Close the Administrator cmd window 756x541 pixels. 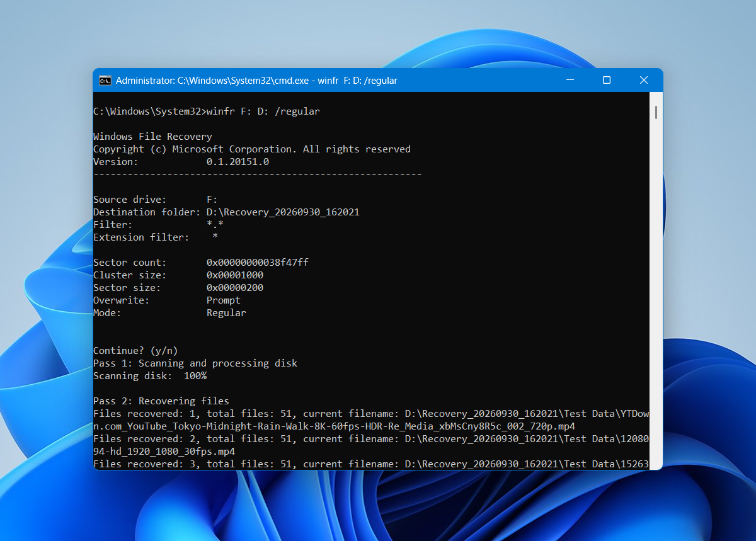(644, 80)
